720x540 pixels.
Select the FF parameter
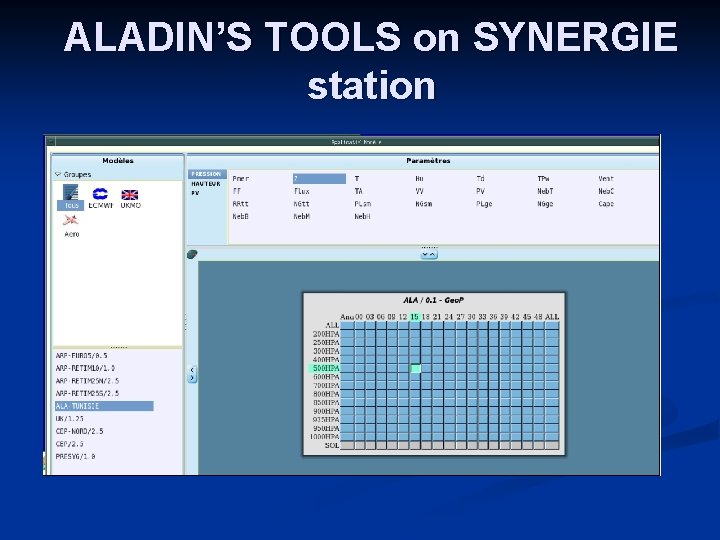(236, 191)
